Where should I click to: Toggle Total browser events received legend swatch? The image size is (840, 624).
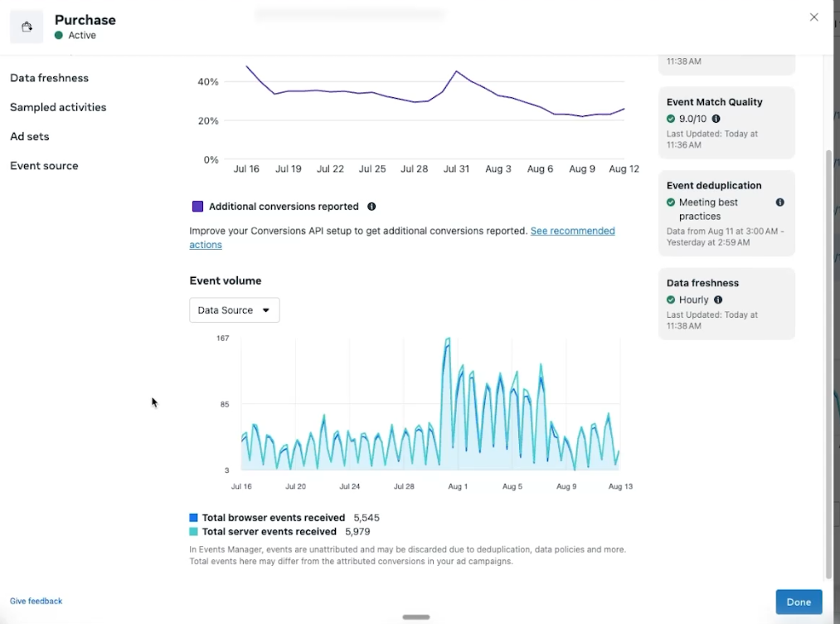193,517
